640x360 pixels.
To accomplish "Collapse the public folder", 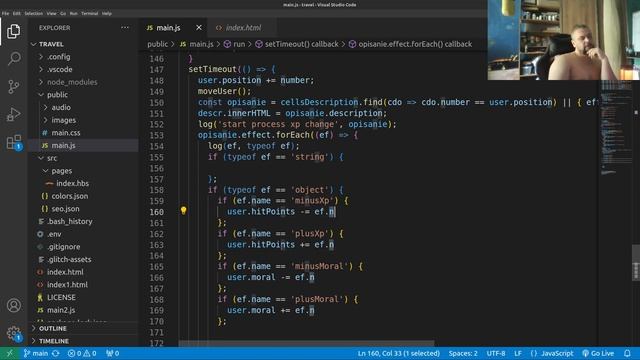I will click(83, 95).
